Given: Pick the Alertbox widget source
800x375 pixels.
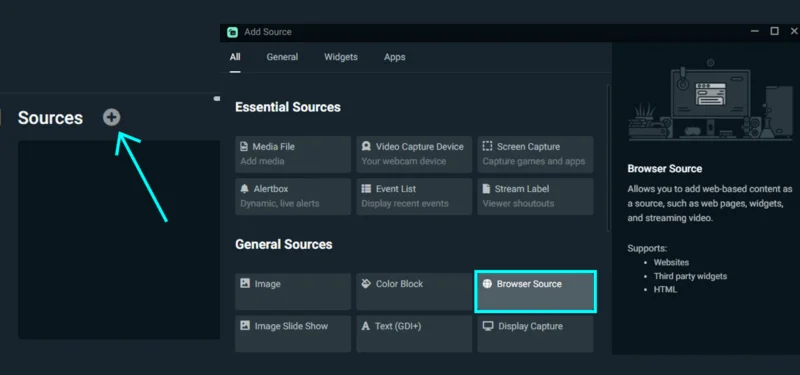Looking at the screenshot, I should coord(293,196).
